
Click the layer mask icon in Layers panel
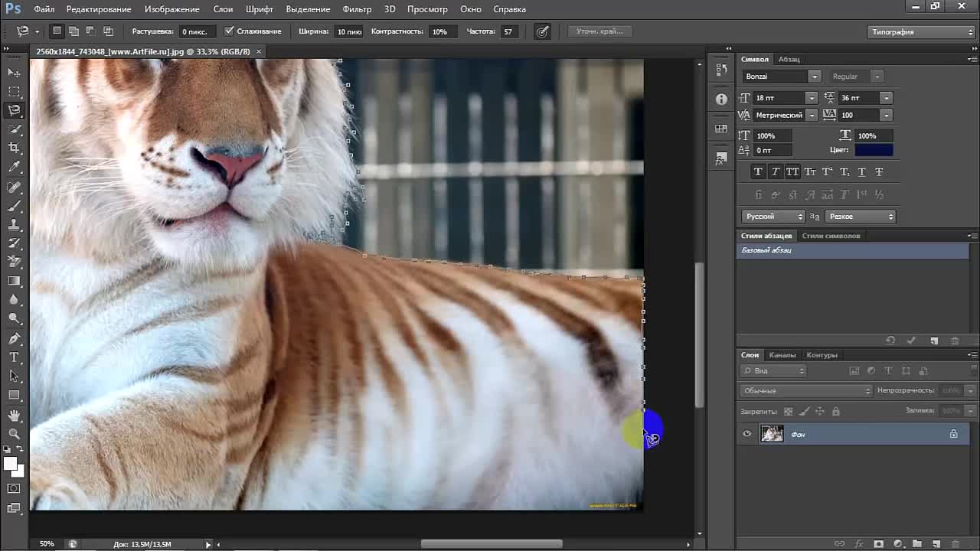pyautogui.click(x=878, y=544)
